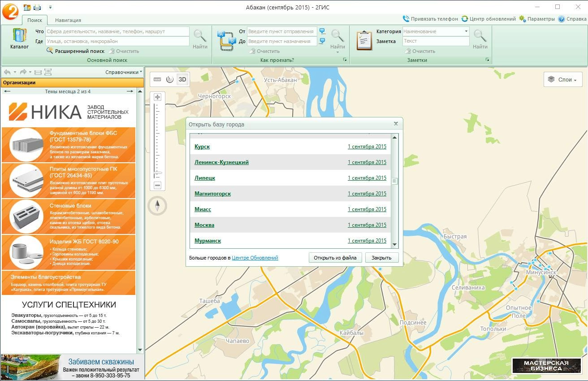Viewport: 588px width, 381px height.
Task: Click the A-to-B route icon
Action: point(227,41)
